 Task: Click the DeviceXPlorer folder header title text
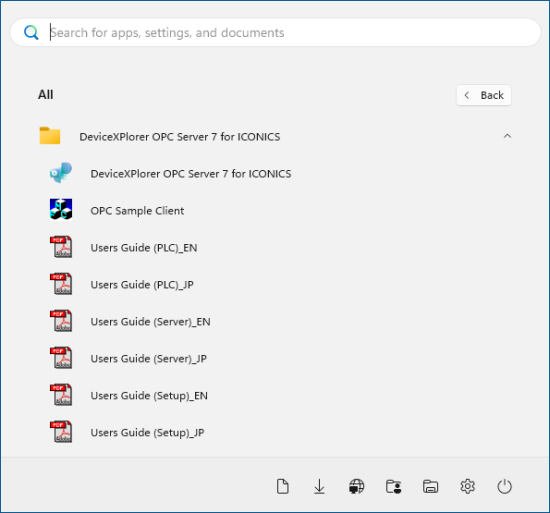point(180,137)
